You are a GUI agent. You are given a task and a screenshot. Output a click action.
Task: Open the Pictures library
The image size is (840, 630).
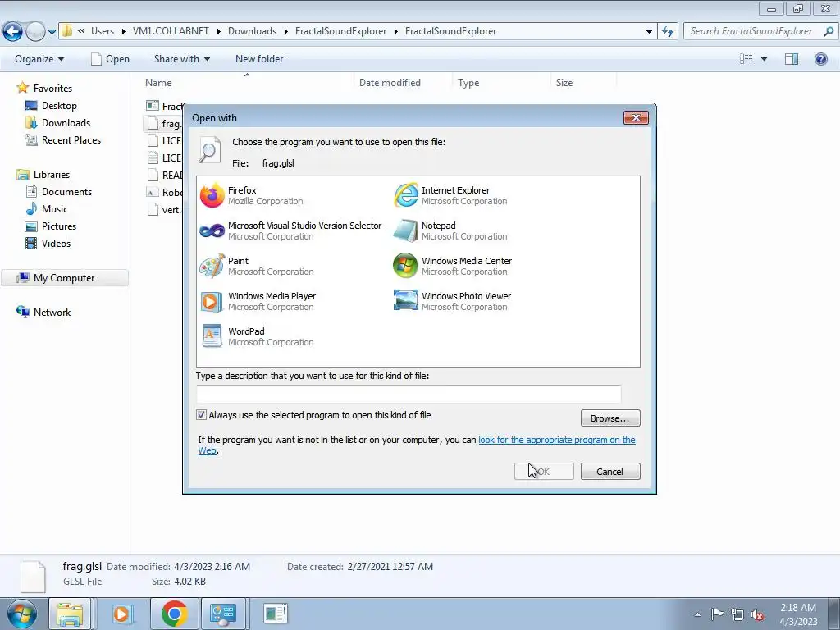click(x=51, y=226)
